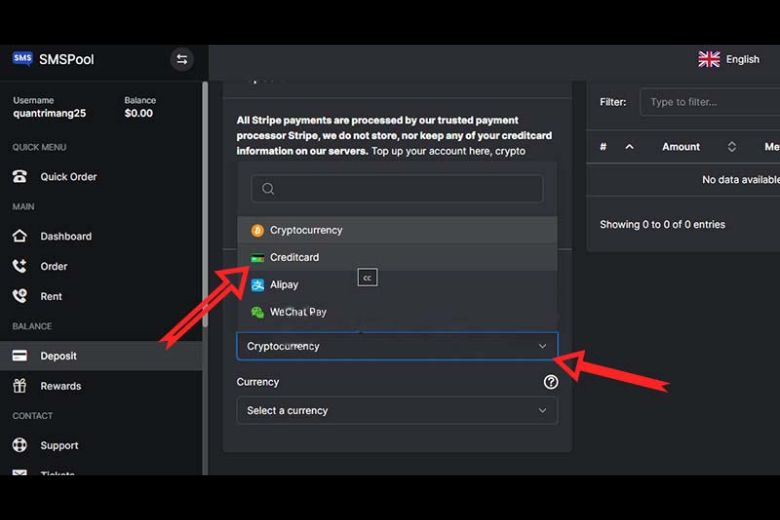Select Cryptocurrency from payment list
Viewport: 780px width, 520px height.
306,230
